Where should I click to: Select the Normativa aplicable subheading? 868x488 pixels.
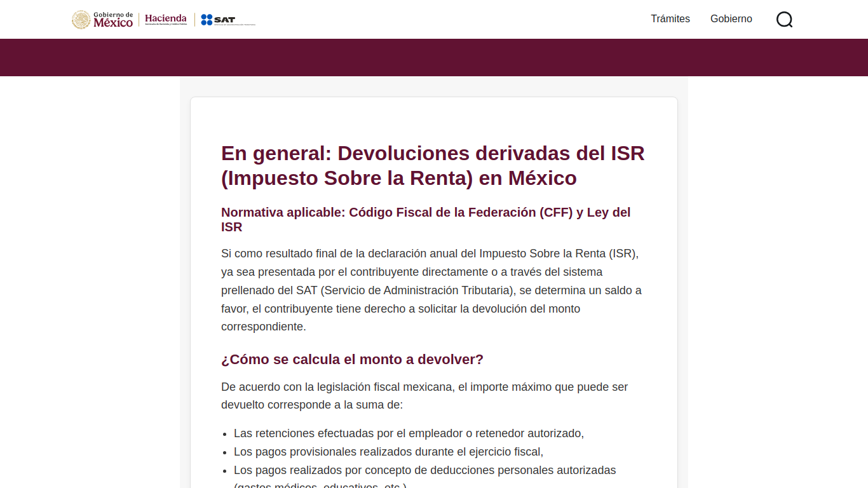426,219
